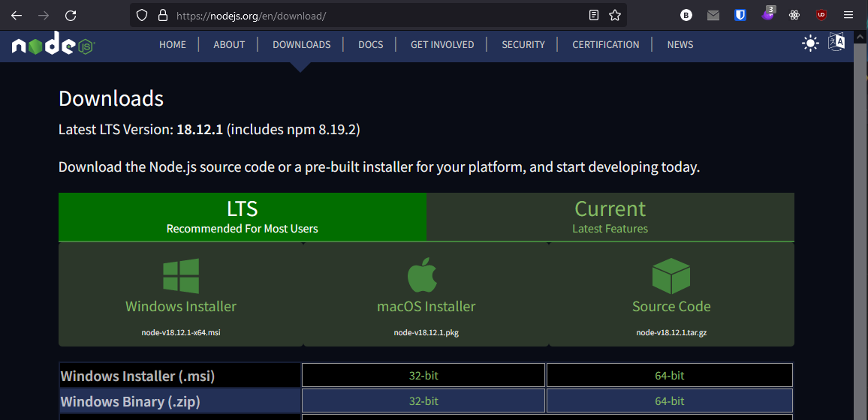This screenshot has width=868, height=420.
Task: Open the SECURITY navigation item
Action: coord(523,45)
